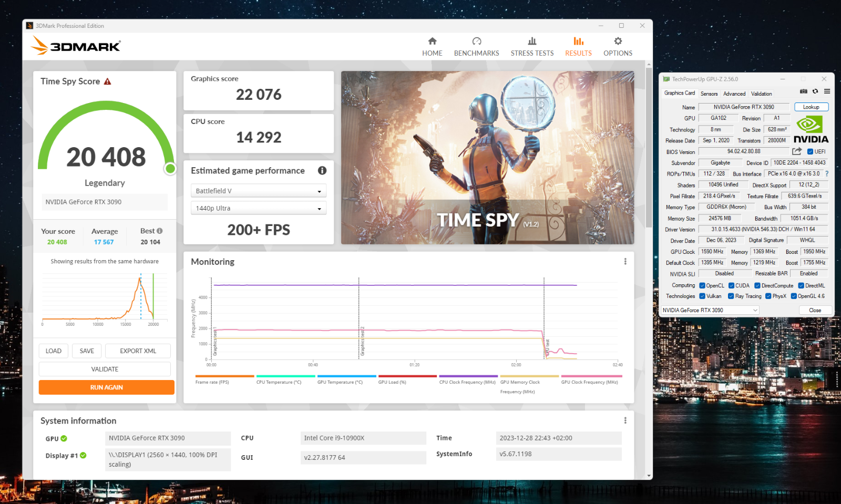Viewport: 841px width, 504px height.
Task: Toggle the OpenCL checkbox
Action: (x=702, y=286)
